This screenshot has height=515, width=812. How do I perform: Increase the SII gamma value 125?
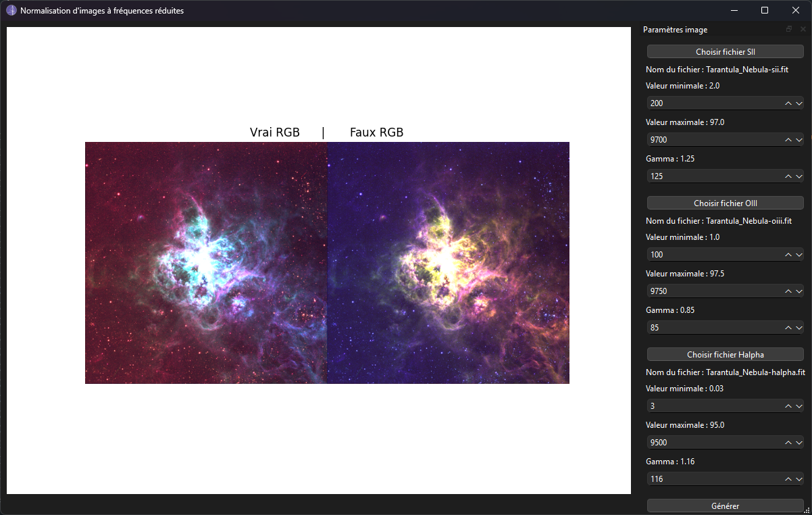788,176
